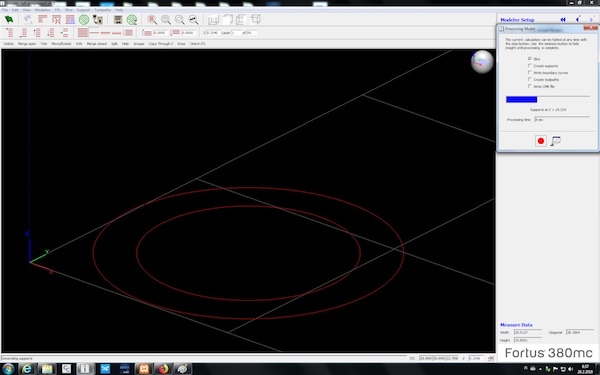Select the third view cube icon
This screenshot has height=375, width=600.
point(241,19)
